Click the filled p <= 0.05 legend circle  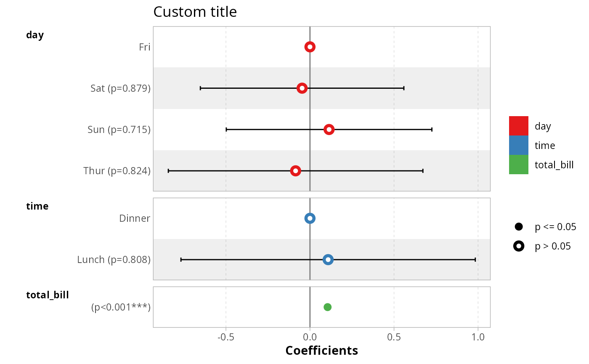(518, 227)
